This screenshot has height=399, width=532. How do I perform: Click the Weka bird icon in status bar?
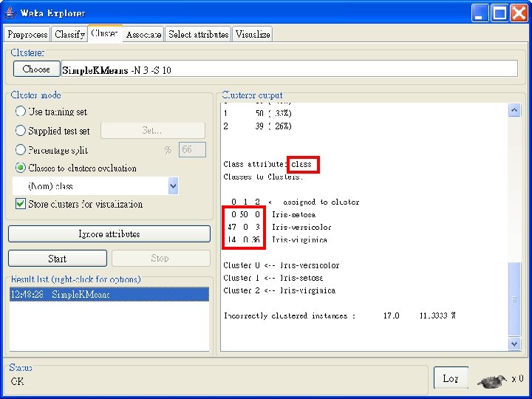coord(492,381)
